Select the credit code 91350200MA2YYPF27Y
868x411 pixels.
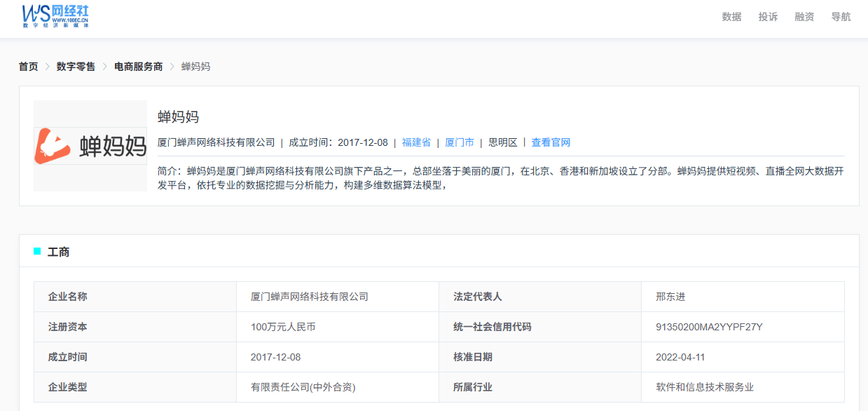(x=709, y=327)
